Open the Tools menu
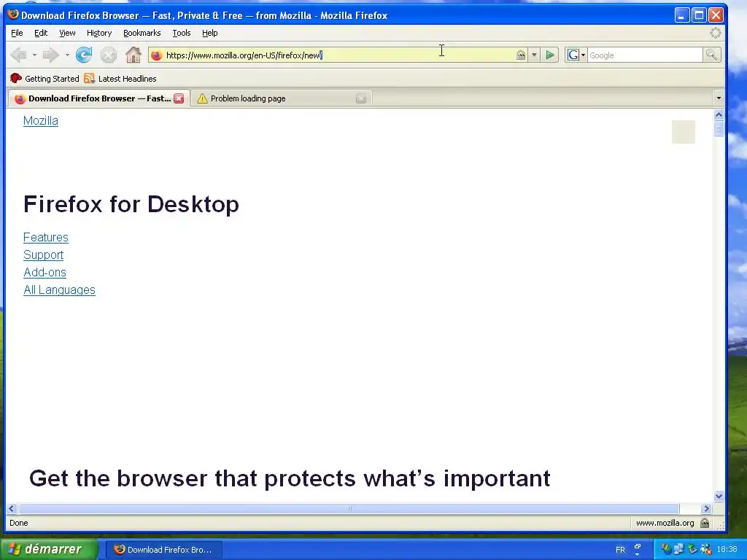Image resolution: width=747 pixels, height=560 pixels. point(182,33)
